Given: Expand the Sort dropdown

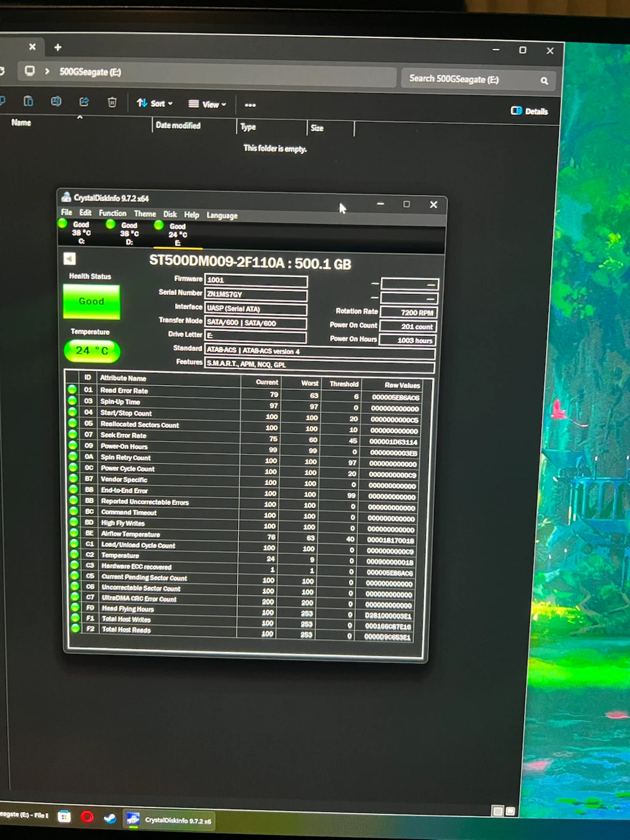Looking at the screenshot, I should (155, 103).
